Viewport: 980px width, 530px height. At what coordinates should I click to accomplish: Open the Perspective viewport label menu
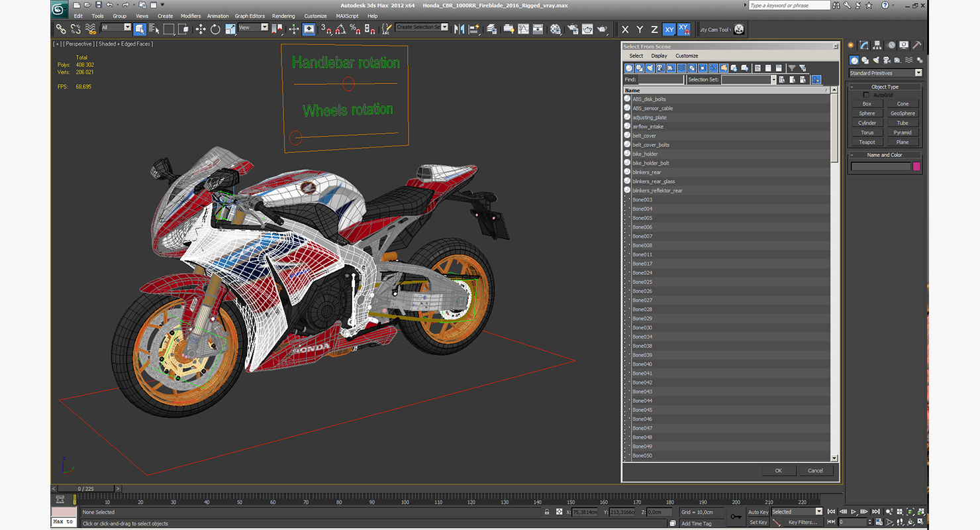pos(79,44)
